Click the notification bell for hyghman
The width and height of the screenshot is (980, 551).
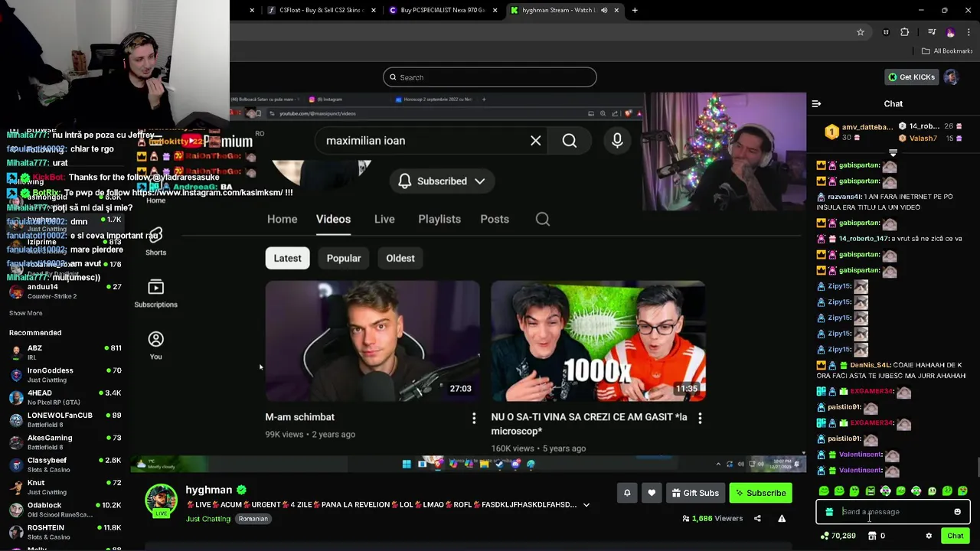[627, 493]
